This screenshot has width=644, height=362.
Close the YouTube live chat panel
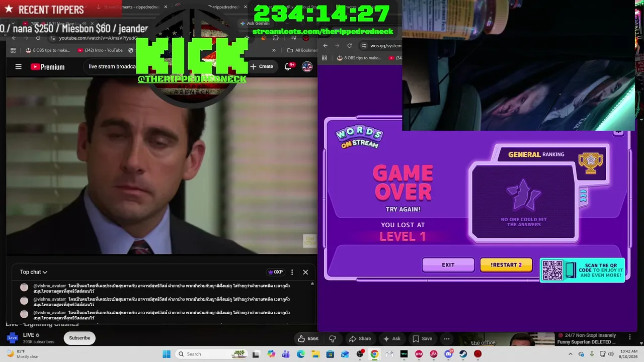[x=305, y=272]
